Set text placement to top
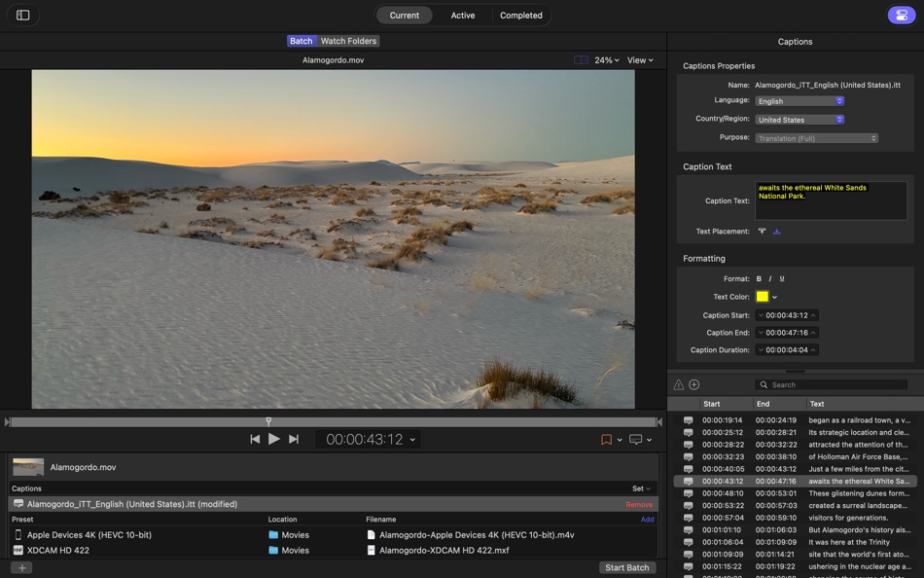 [762, 232]
